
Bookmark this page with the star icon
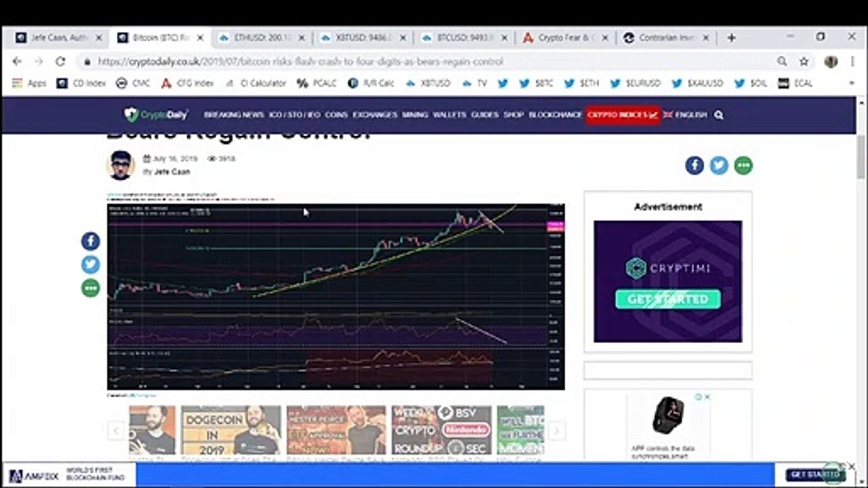(804, 62)
